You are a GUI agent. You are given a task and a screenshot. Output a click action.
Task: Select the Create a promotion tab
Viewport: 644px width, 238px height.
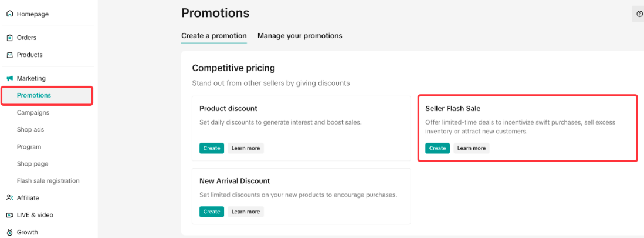pyautogui.click(x=213, y=36)
